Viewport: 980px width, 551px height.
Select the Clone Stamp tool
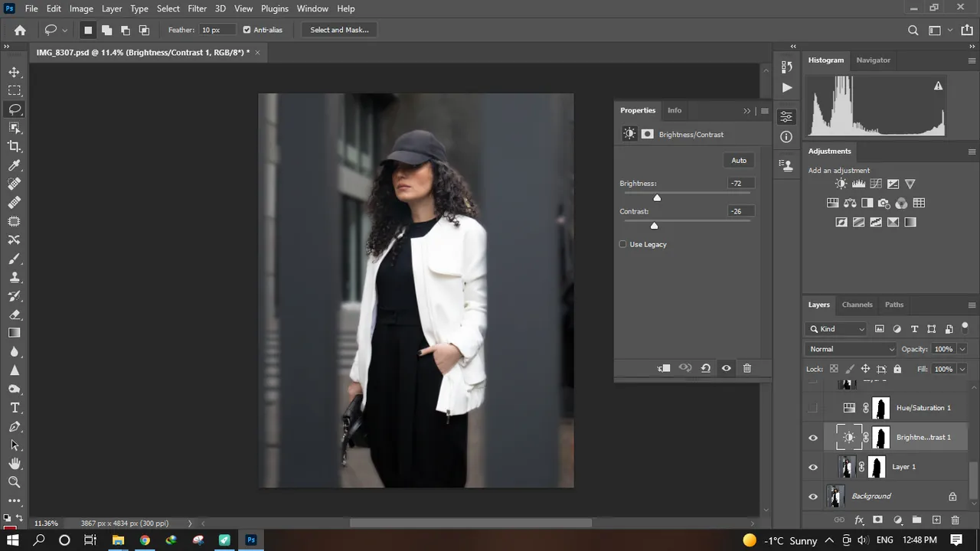(x=15, y=277)
